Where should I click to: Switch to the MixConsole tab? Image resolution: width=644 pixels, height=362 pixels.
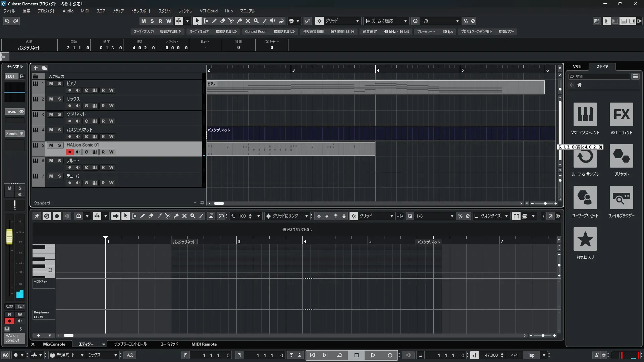pyautogui.click(x=54, y=344)
